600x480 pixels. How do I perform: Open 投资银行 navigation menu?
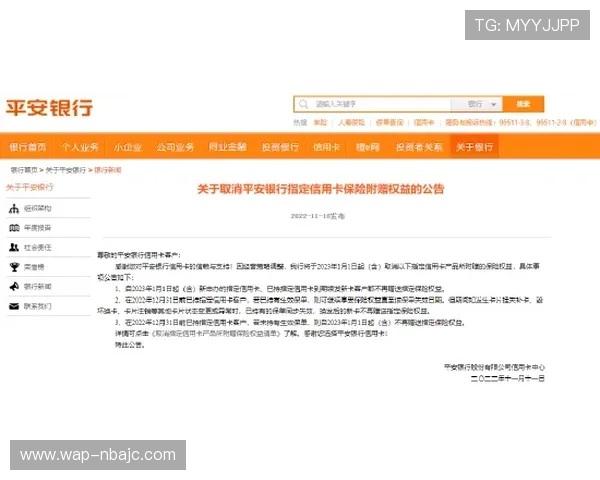pyautogui.click(x=280, y=147)
